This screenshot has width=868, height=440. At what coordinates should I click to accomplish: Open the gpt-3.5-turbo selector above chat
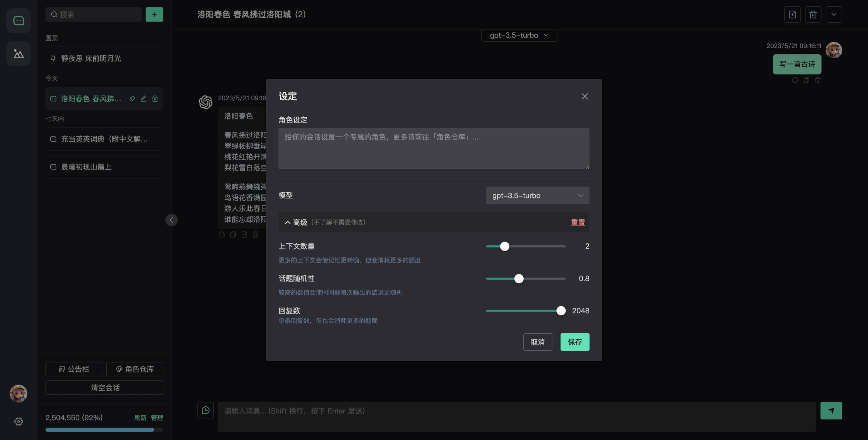[519, 35]
